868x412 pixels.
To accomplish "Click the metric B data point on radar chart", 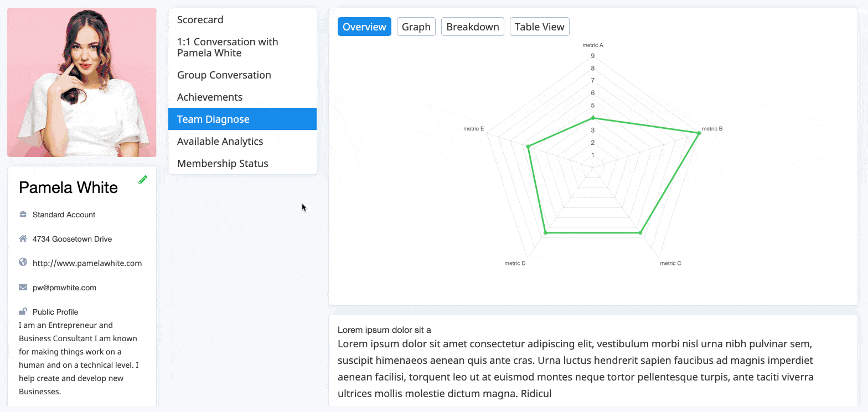I will (x=698, y=133).
